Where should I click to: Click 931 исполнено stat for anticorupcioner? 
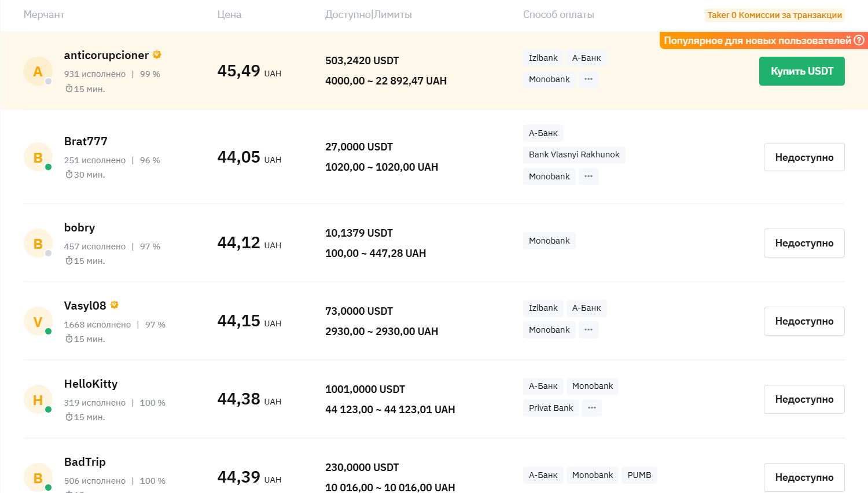(95, 74)
